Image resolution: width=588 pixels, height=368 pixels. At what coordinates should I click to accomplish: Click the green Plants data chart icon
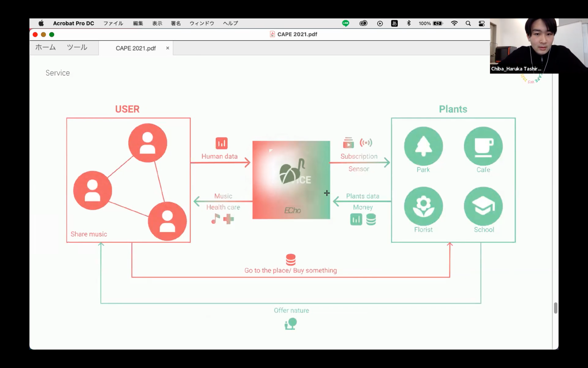(356, 219)
